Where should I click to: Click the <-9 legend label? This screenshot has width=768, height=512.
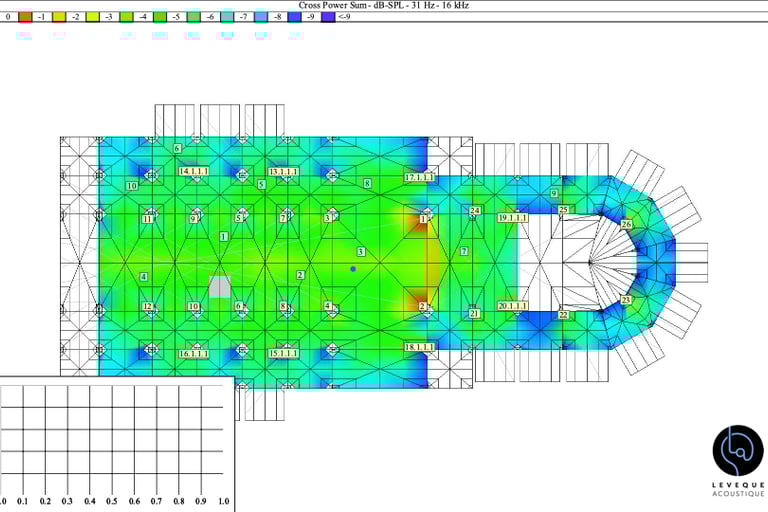pos(344,17)
